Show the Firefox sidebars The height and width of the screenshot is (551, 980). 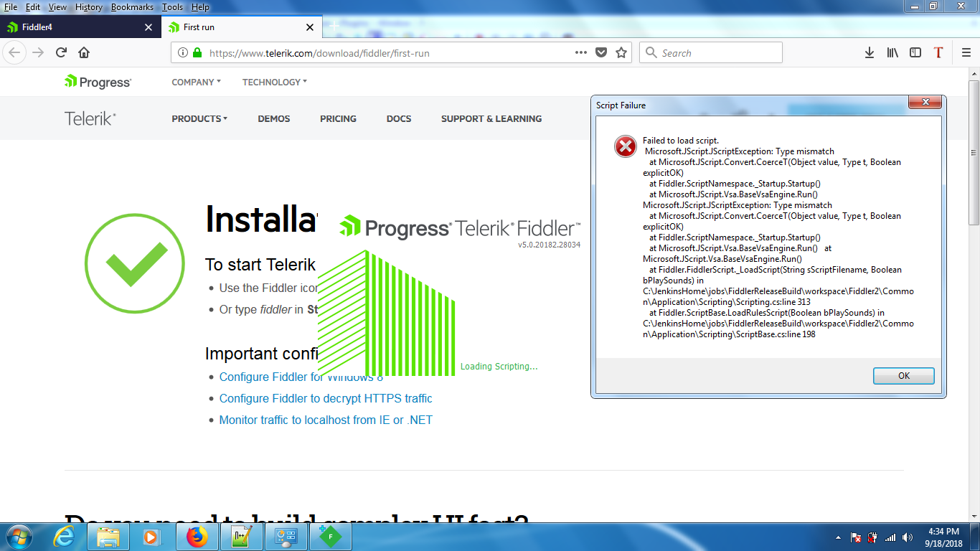pyautogui.click(x=915, y=52)
